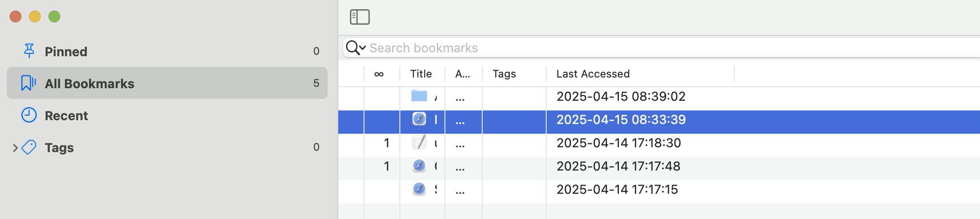The image size is (980, 219).
Task: Click the Safari icon in the last row
Action: point(419,189)
